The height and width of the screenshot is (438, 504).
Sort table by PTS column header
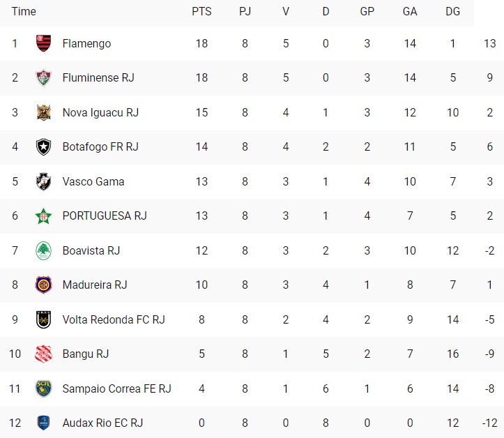click(x=201, y=12)
